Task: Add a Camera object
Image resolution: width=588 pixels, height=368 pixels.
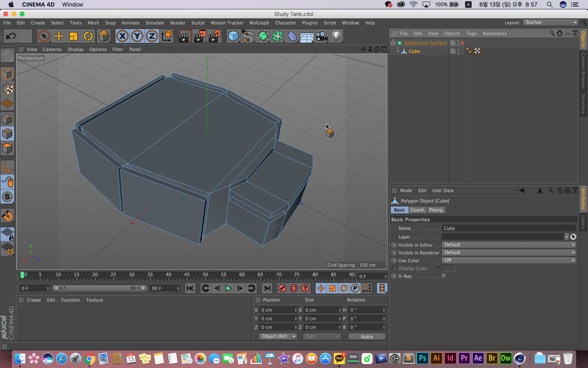Action: [322, 36]
